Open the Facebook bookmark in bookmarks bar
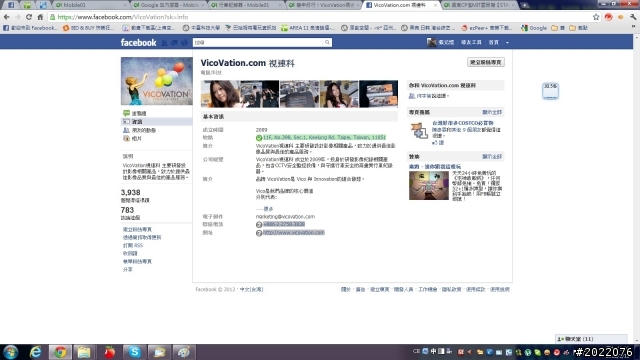Viewport: 640px width, 360px height. pyautogui.click(x=30, y=28)
